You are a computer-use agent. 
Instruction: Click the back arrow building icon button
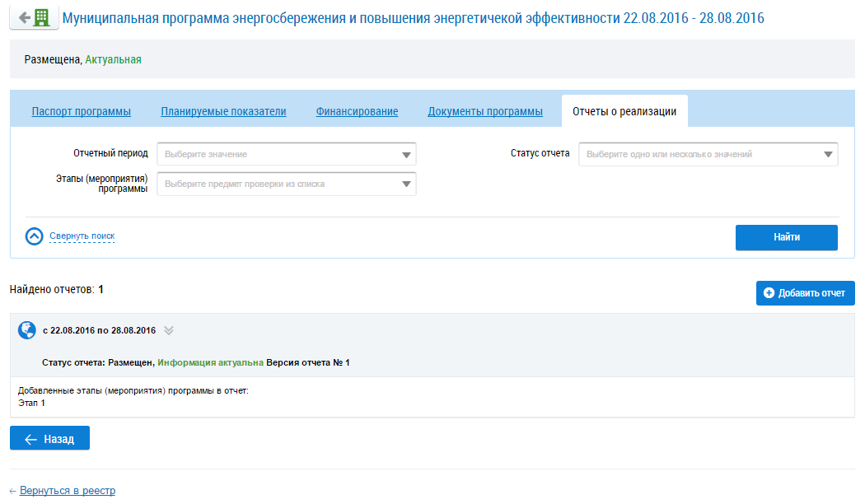(34, 17)
